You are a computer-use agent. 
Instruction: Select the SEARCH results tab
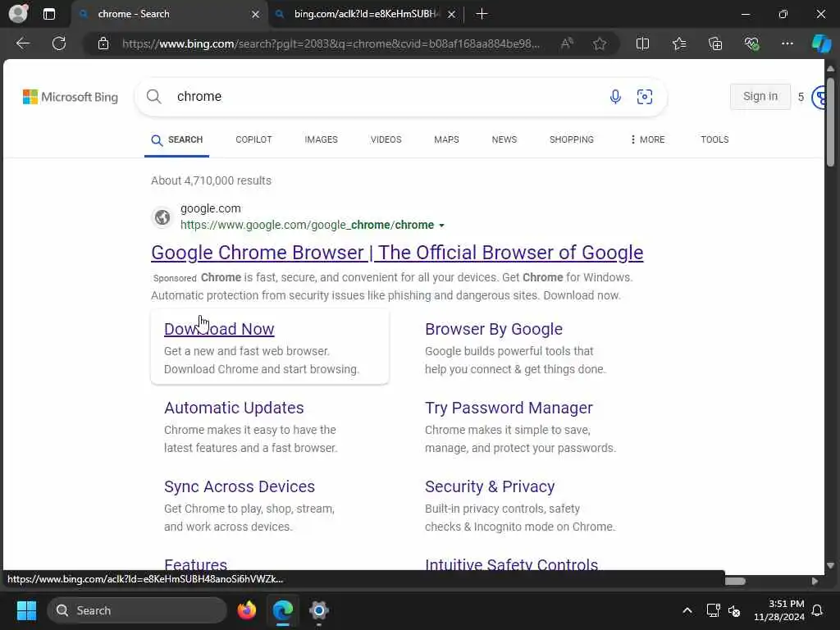click(177, 139)
